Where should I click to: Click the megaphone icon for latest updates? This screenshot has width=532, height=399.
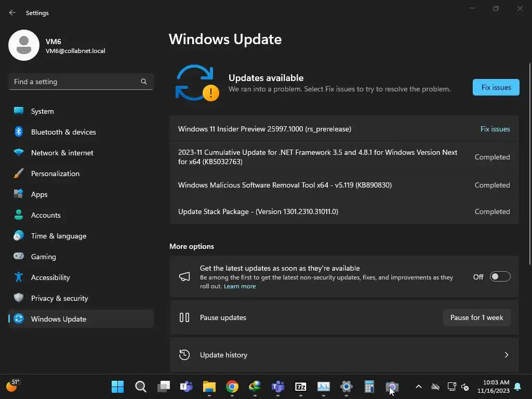pos(184,276)
